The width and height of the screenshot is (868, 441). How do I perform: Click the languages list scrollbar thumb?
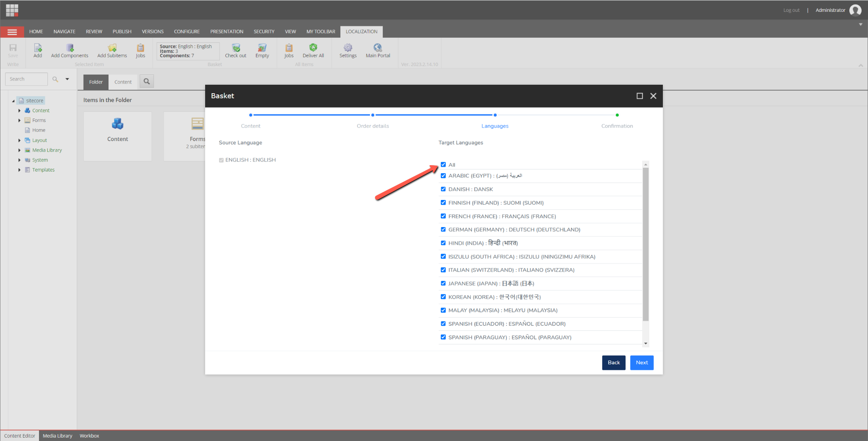[645, 244]
